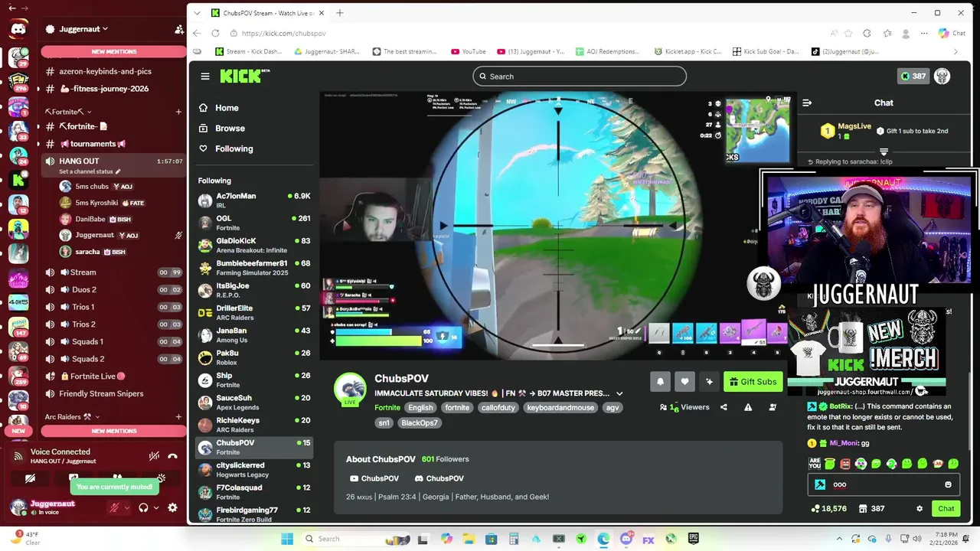Image resolution: width=980 pixels, height=551 pixels.
Task: Send message with Chat button
Action: coord(946,508)
